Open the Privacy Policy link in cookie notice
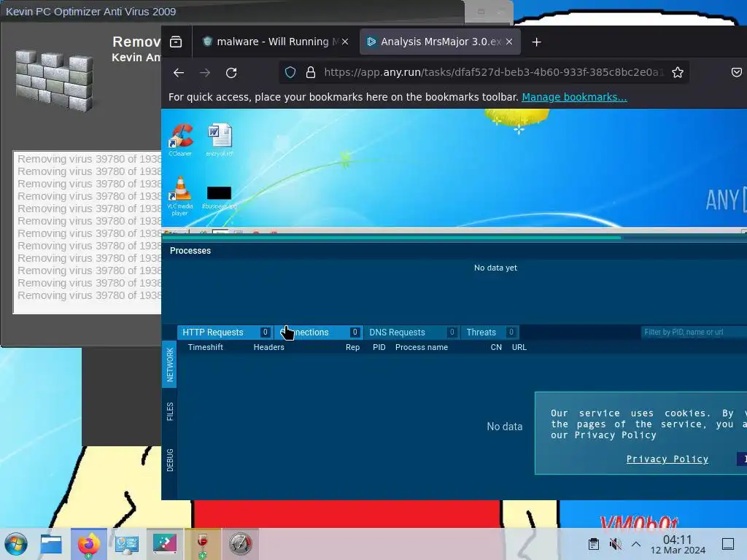Viewport: 747px width, 560px height. 667,459
